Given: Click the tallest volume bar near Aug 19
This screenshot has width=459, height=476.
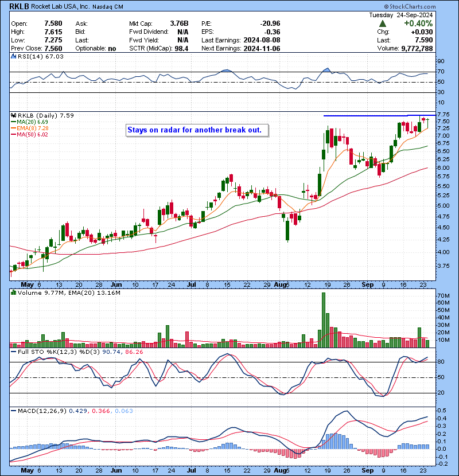Looking at the screenshot, I should pos(324,320).
